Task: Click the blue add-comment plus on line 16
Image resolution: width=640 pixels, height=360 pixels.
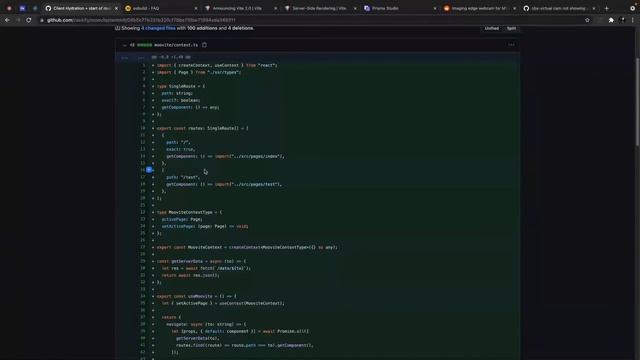Action: point(149,170)
